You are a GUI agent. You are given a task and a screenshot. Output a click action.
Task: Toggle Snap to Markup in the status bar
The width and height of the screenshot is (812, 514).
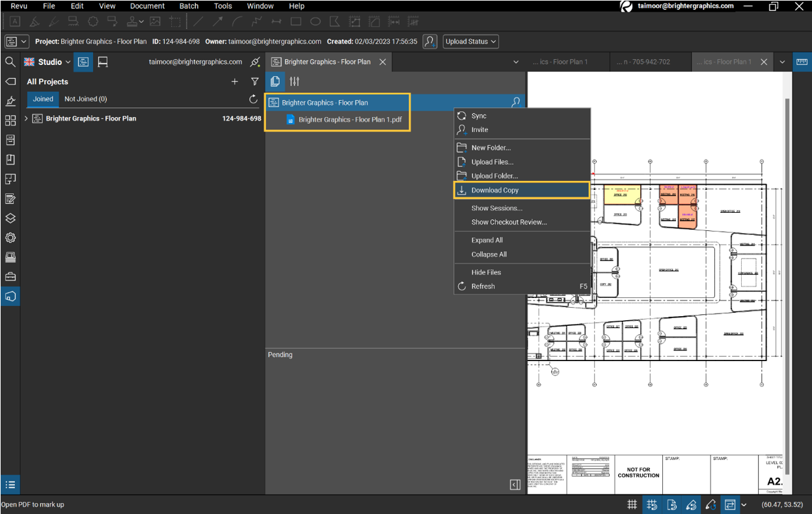point(690,504)
